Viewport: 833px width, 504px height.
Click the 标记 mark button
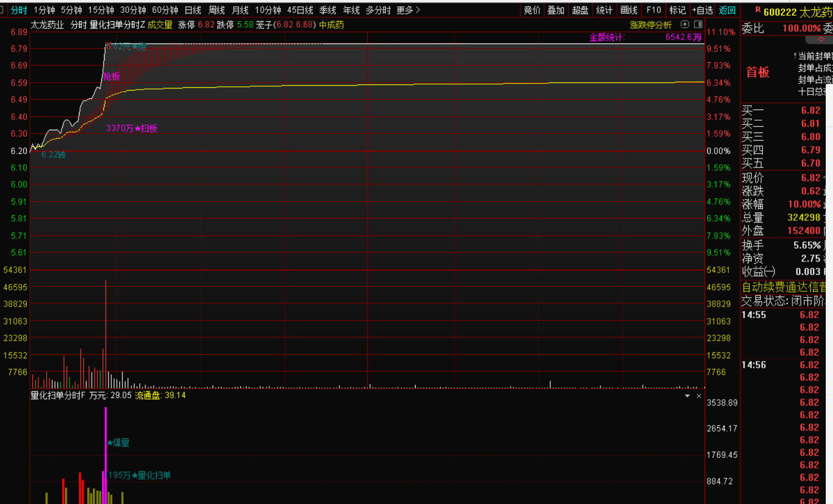[677, 10]
